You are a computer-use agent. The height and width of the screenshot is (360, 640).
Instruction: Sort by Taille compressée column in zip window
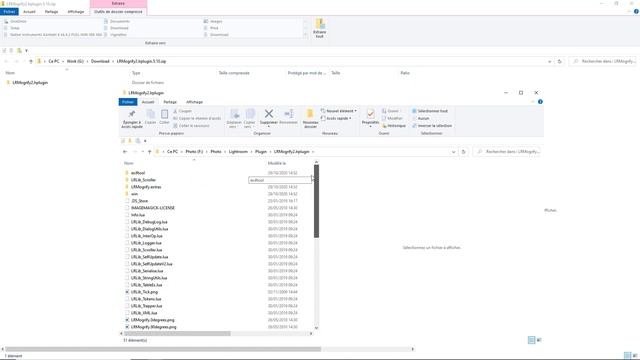[234, 73]
